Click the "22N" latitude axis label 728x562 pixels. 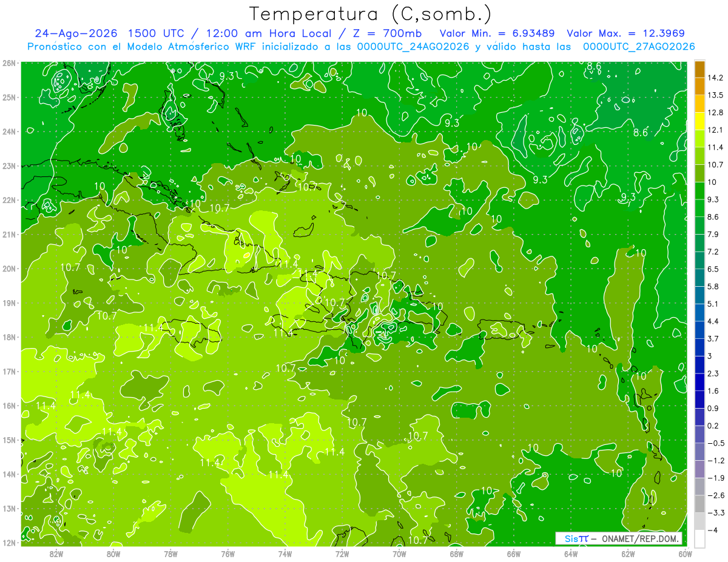(x=9, y=200)
